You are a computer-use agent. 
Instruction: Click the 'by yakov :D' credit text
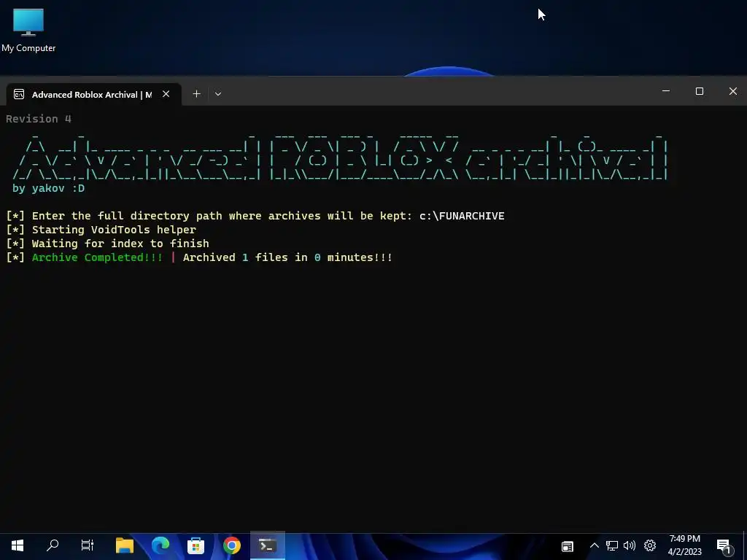49,188
